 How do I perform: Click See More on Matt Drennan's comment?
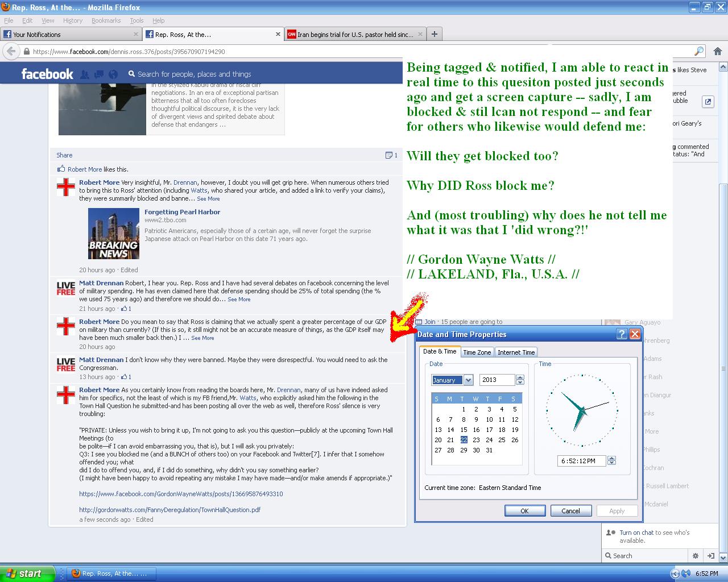click(x=239, y=300)
